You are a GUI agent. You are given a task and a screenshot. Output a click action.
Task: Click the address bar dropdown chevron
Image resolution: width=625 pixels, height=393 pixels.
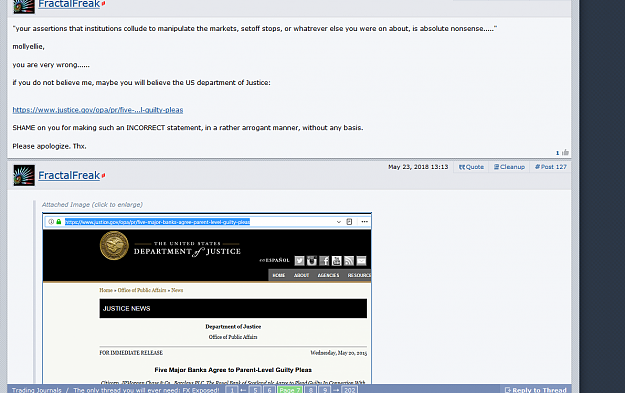click(339, 222)
